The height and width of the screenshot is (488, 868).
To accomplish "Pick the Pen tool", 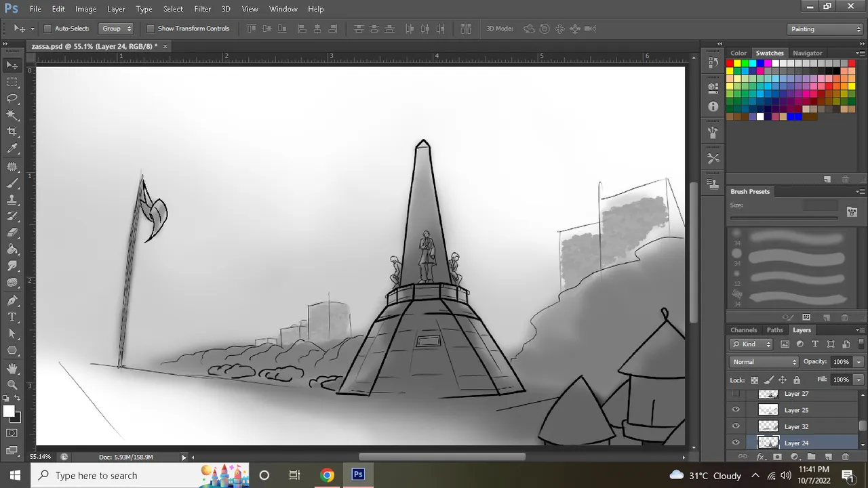I will (12, 300).
